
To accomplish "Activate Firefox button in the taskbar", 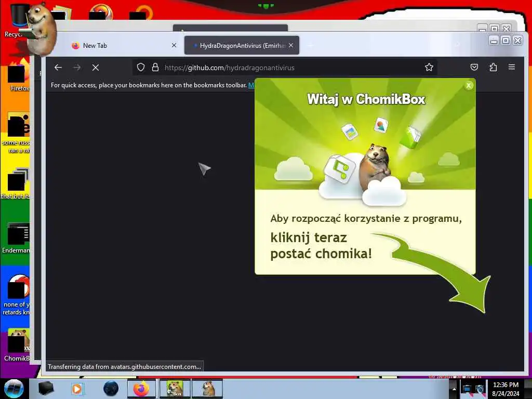I will coord(141,389).
